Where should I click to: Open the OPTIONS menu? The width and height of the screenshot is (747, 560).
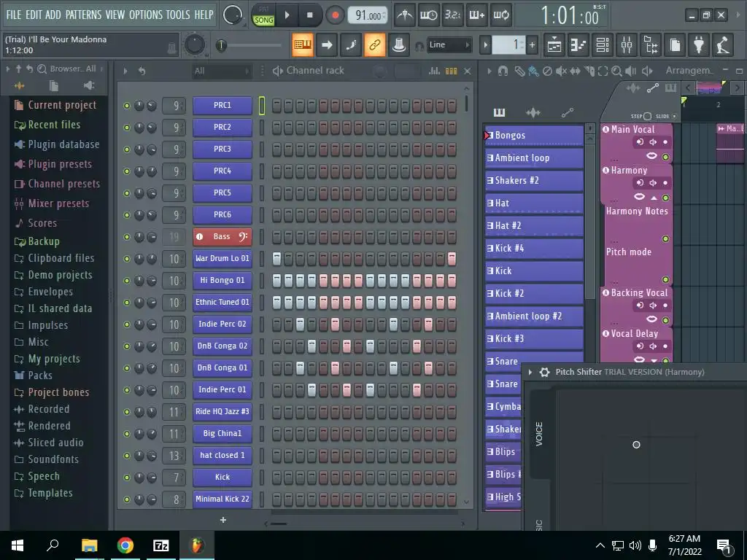146,15
